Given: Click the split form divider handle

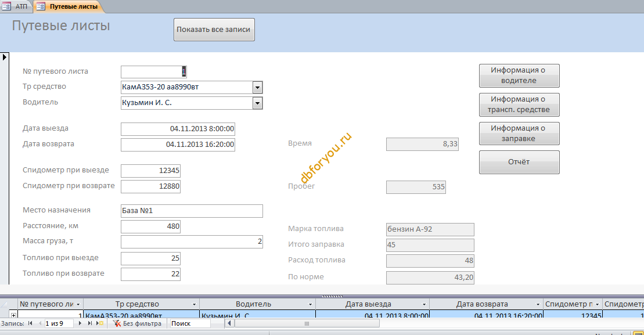Looking at the screenshot, I should [332, 296].
